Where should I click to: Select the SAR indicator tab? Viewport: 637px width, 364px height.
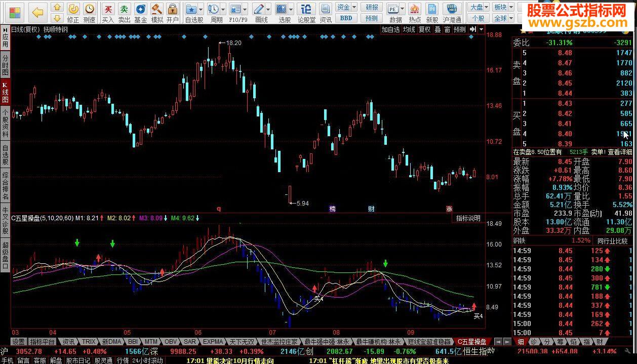coord(190,342)
